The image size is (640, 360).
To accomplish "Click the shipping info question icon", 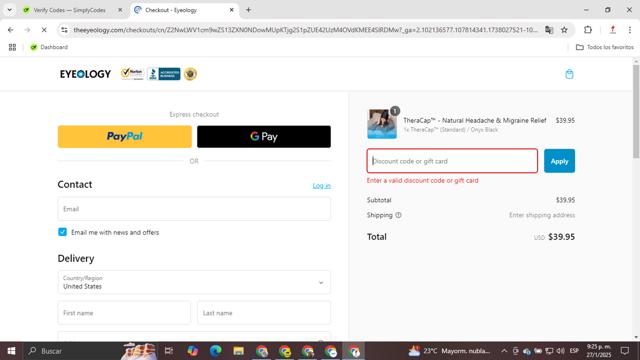I will coord(398,215).
